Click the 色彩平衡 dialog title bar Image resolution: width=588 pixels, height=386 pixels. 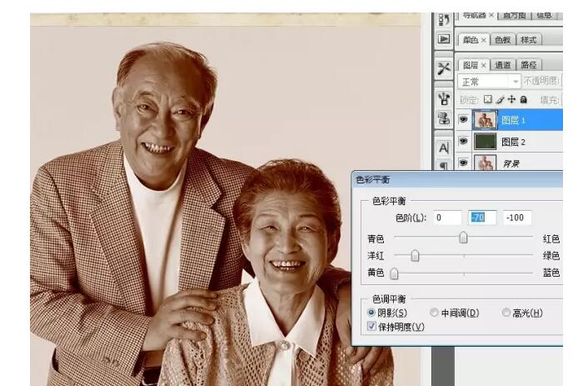pos(457,180)
